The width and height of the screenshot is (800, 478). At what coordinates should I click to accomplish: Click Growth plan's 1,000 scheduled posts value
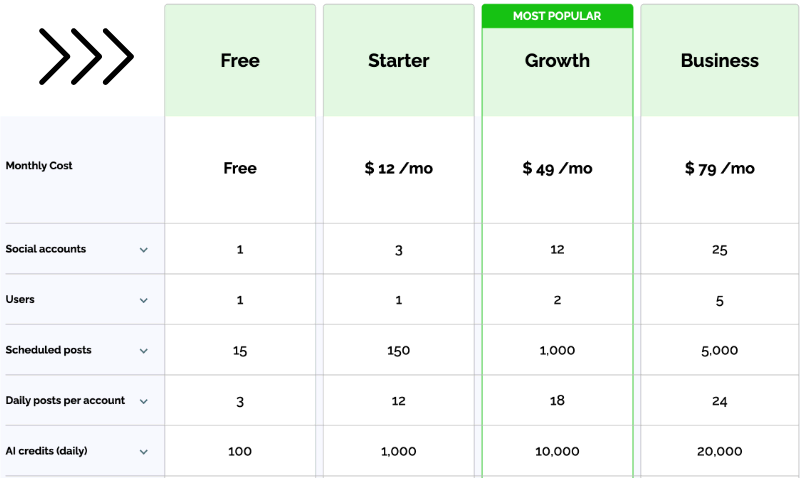coord(557,351)
